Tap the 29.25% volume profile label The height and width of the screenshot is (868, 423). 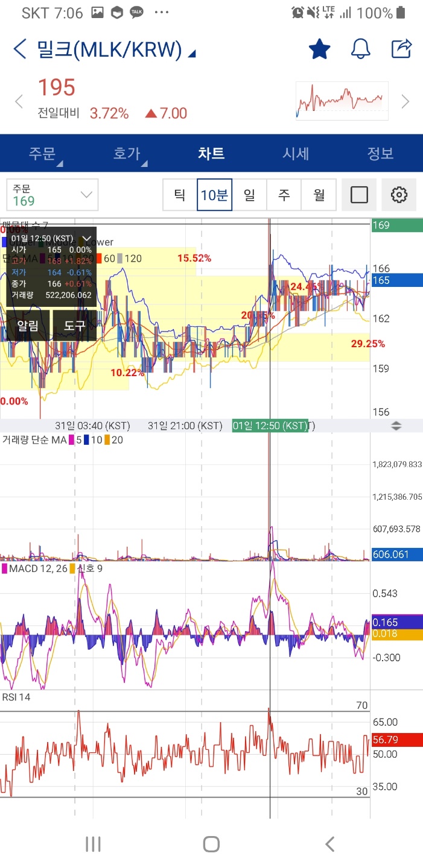pyautogui.click(x=368, y=344)
